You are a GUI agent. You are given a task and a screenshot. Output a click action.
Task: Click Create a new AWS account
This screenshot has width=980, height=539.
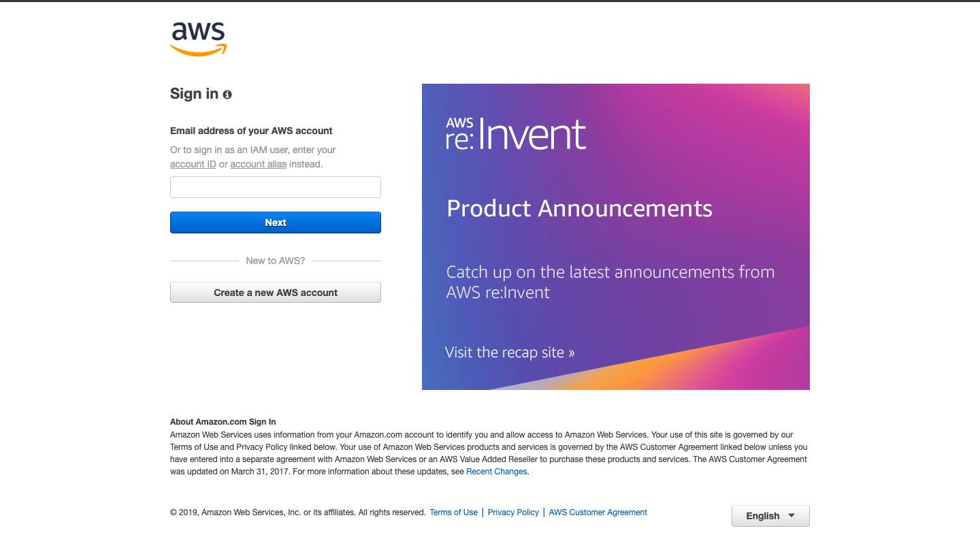[x=275, y=293]
